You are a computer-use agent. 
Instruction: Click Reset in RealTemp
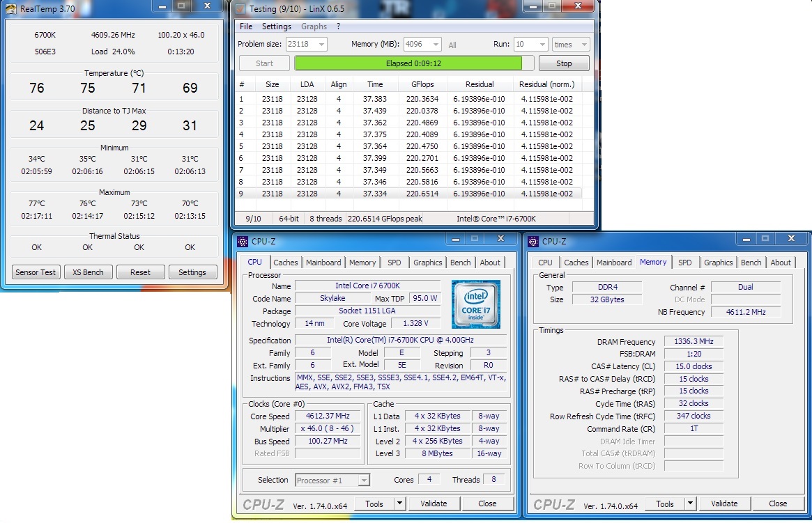(140, 272)
